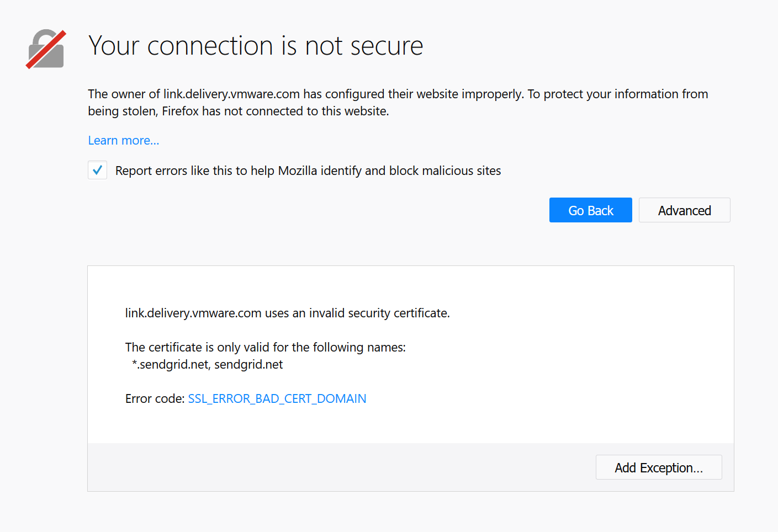Click link.delivery.vmware.com in the top description
Image resolution: width=778 pixels, height=532 pixels.
(x=231, y=94)
